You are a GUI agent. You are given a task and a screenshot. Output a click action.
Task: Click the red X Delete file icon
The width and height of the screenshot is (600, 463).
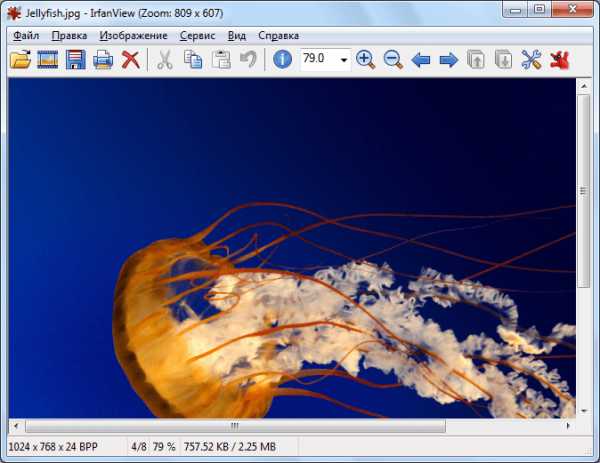[x=130, y=60]
